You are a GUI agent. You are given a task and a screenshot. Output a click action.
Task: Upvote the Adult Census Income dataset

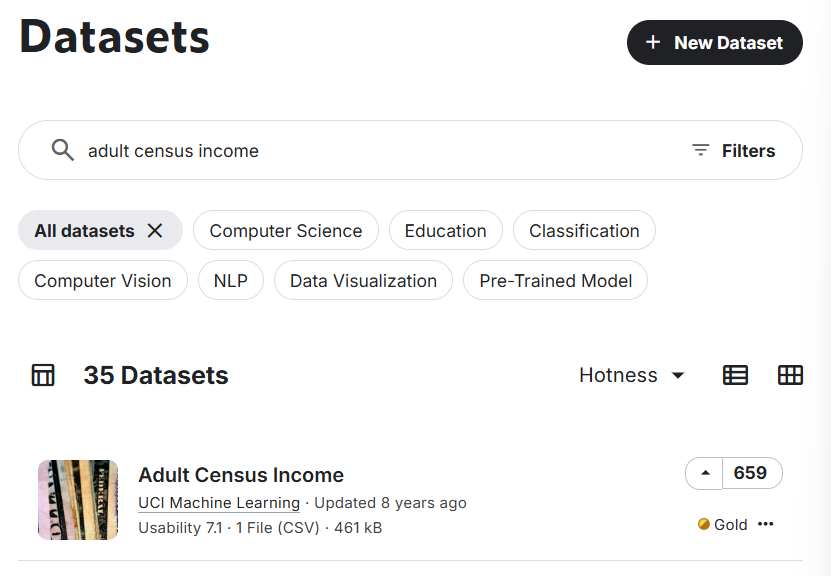[705, 473]
